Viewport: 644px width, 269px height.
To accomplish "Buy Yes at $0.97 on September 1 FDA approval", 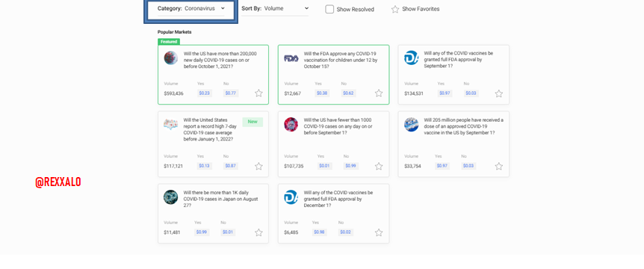I will pos(445,93).
